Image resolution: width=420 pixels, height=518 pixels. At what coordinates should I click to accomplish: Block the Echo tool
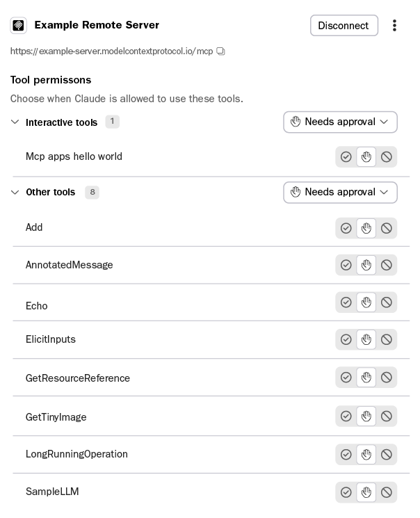point(387,302)
